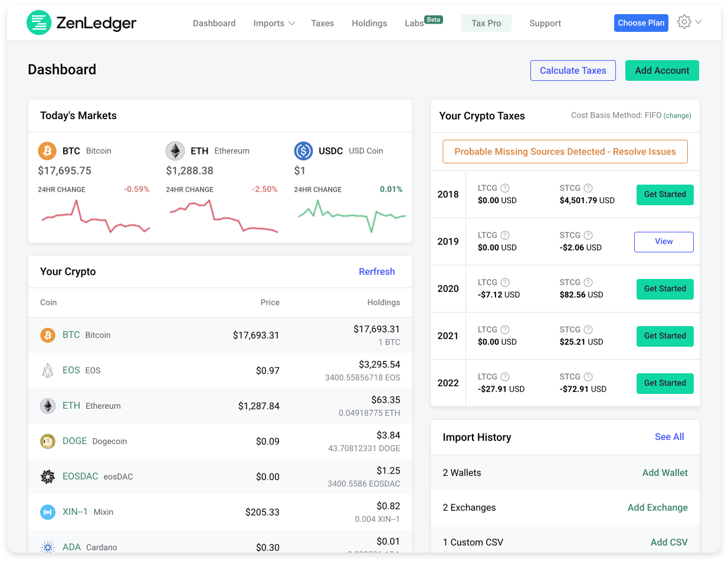
Task: Click Get Started for tax year 2020
Action: (x=665, y=289)
